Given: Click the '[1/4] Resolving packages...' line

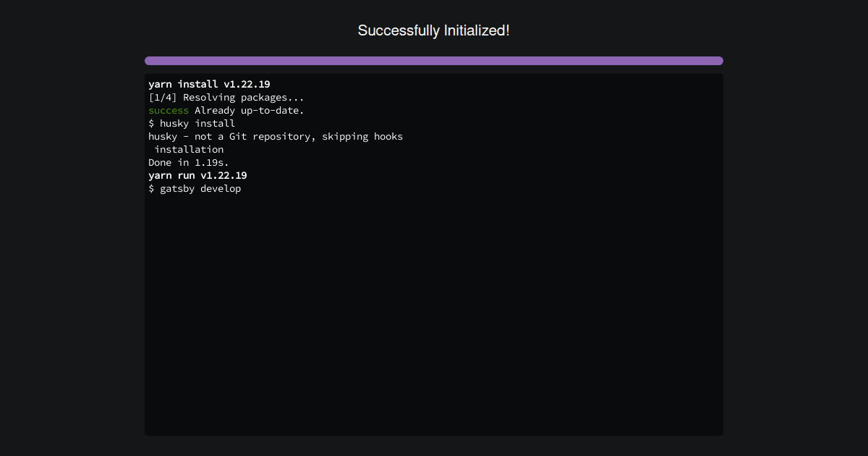Looking at the screenshot, I should tap(226, 97).
